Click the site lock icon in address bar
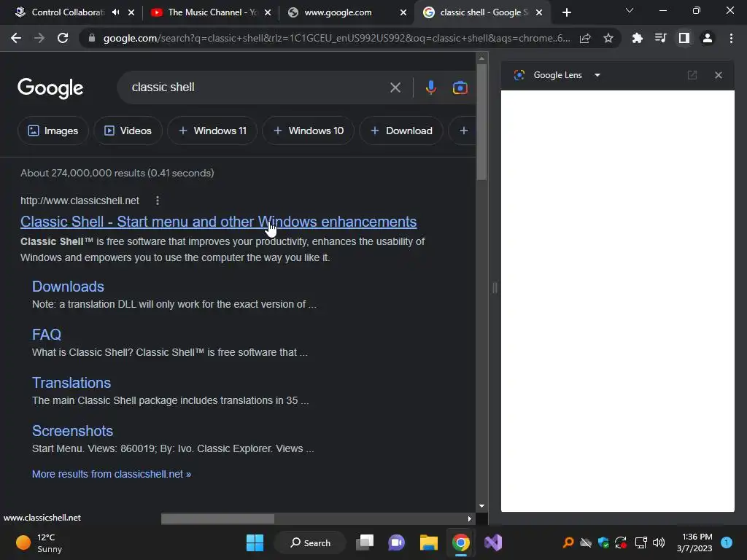The height and width of the screenshot is (560, 747). pyautogui.click(x=91, y=38)
